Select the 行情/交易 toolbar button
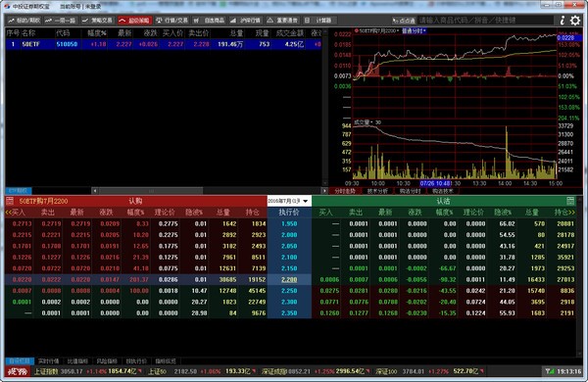Image resolution: width=588 pixels, height=382 pixels. click(x=171, y=21)
